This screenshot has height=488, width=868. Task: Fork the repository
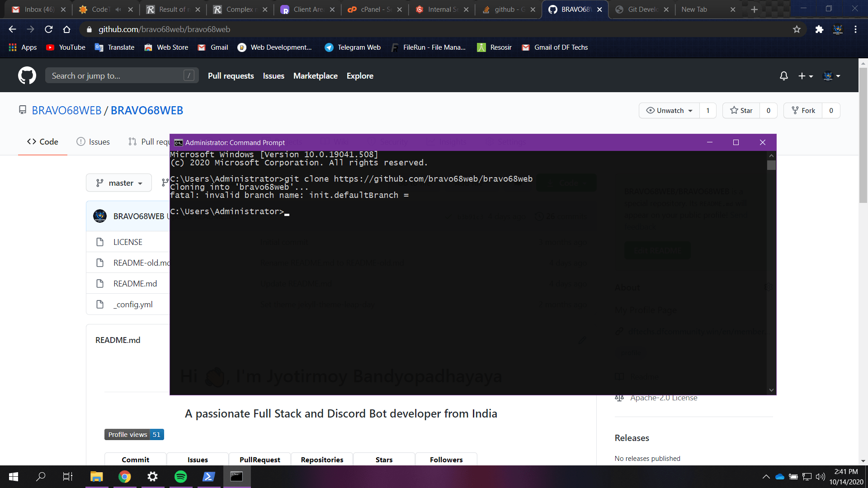point(803,110)
